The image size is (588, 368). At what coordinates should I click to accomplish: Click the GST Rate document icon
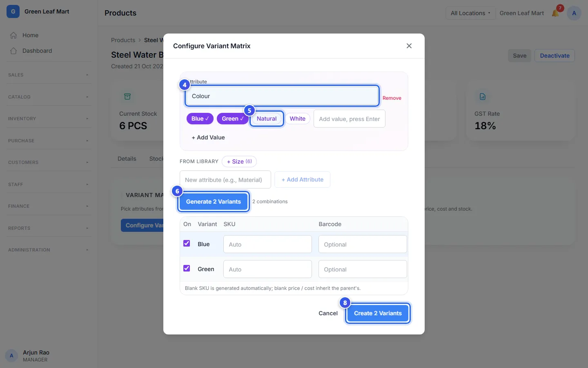coord(483,96)
